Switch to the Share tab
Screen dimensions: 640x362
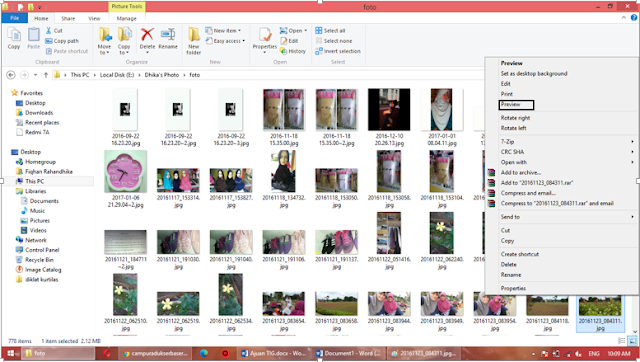point(68,18)
